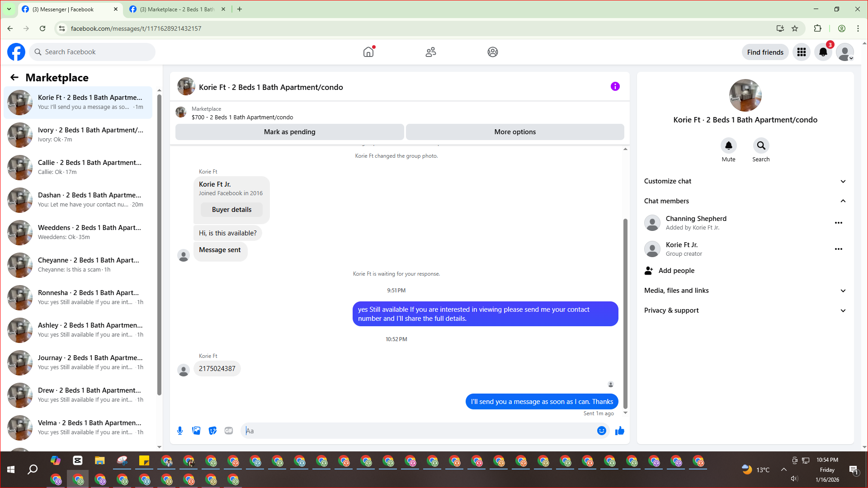Search in conversation using magnifier icon
868x488 pixels.
[761, 146]
